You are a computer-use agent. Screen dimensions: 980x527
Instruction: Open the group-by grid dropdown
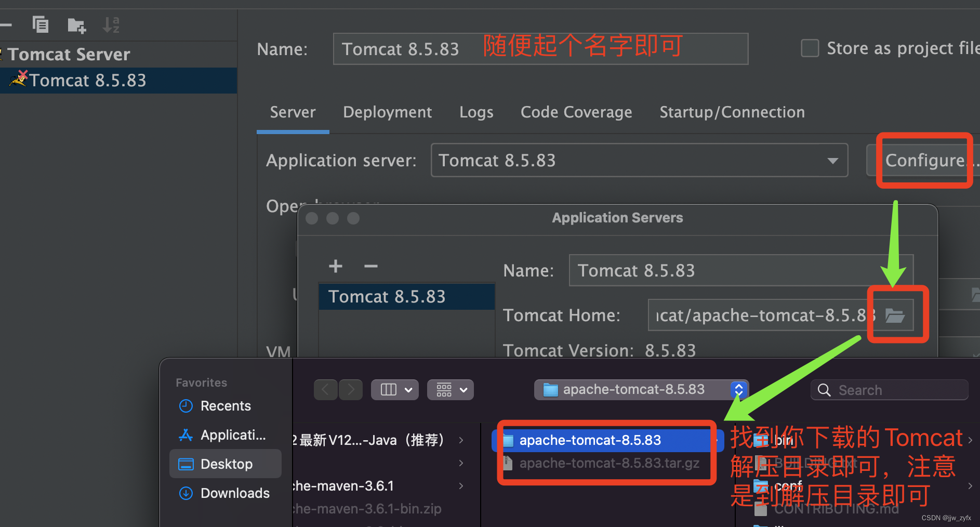(x=451, y=390)
